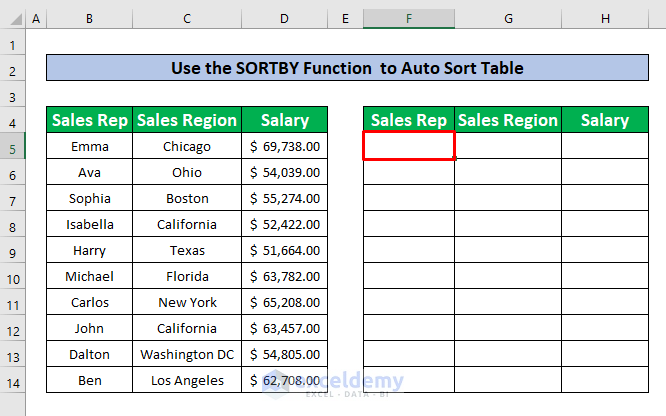This screenshot has height=416, width=666.
Task: Click the Salary header in column H
Action: click(x=604, y=121)
